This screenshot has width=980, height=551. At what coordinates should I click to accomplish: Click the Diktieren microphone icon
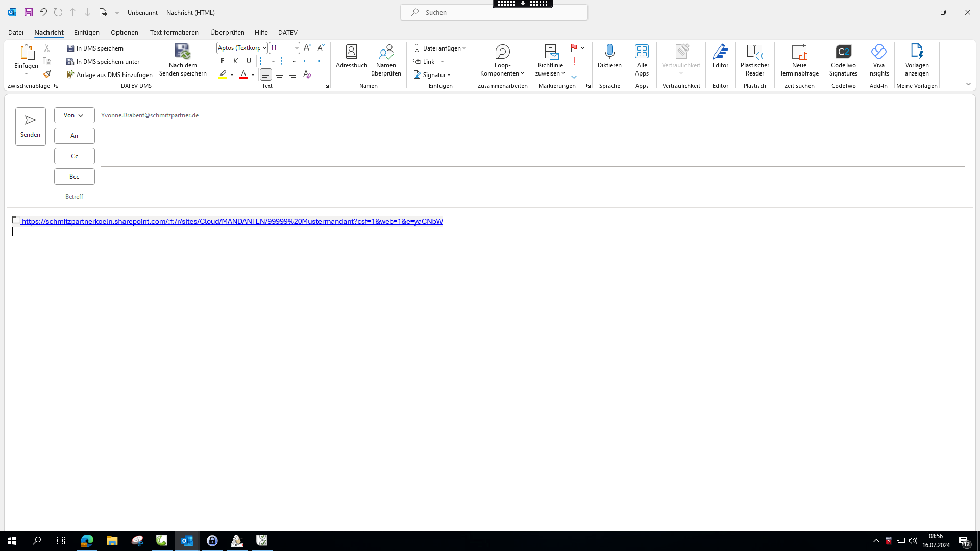[x=609, y=52]
